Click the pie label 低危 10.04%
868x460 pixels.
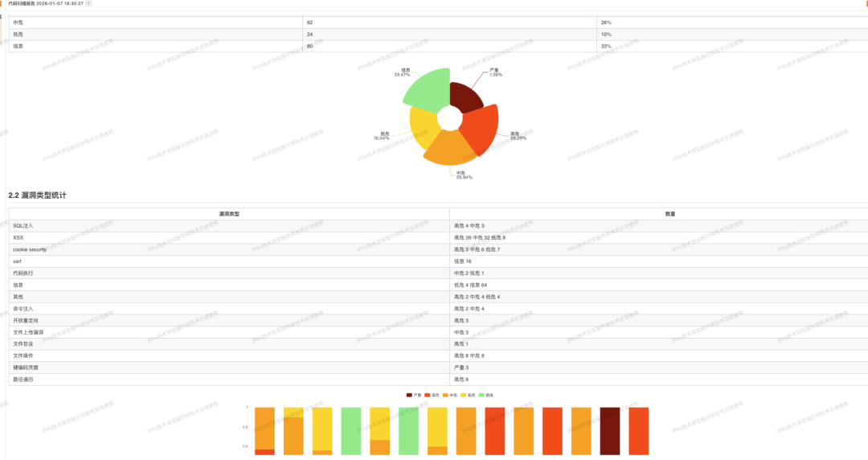coord(382,136)
